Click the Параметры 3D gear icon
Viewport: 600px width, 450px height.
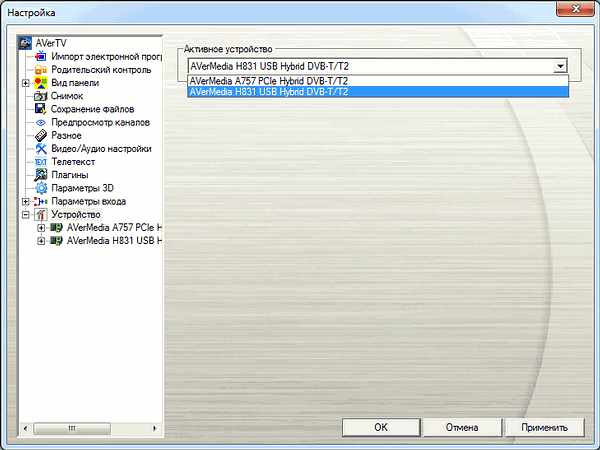[41, 188]
